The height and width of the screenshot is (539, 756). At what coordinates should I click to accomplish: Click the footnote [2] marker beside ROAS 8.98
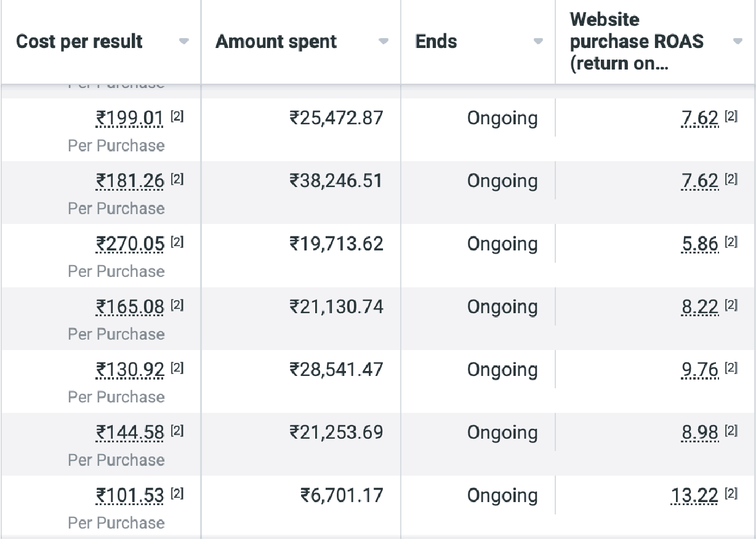click(731, 430)
